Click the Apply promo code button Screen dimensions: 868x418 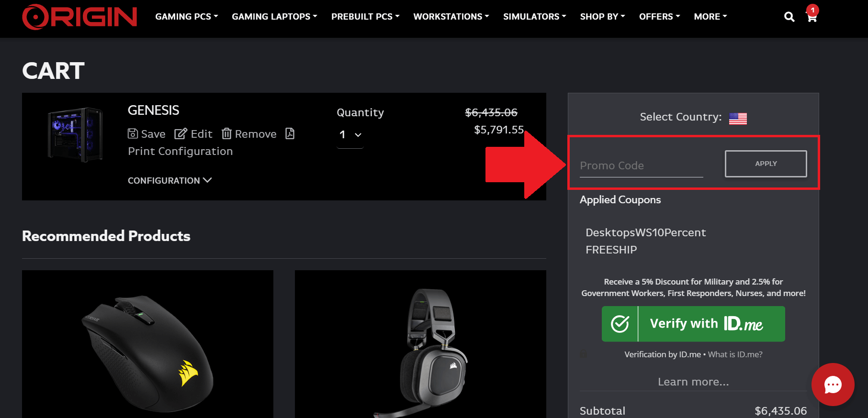pyautogui.click(x=766, y=164)
